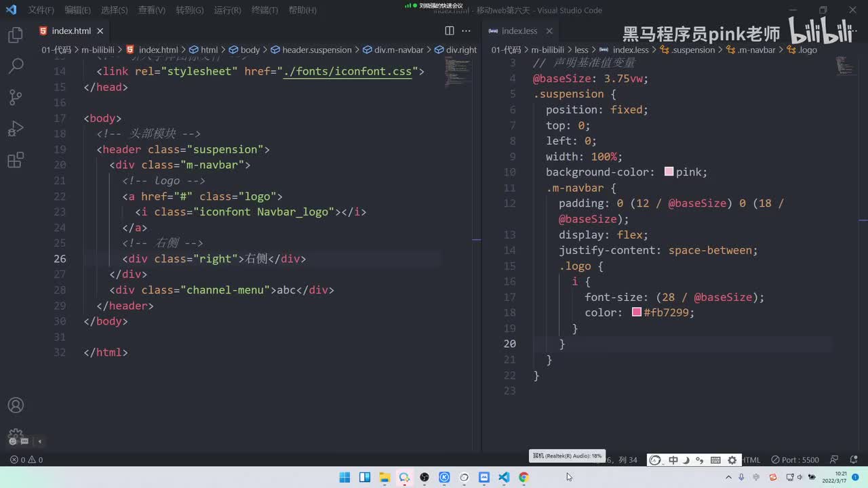868x488 pixels.
Task: Click the m-bilibili breadcrumb in the left editor
Action: (x=98, y=49)
